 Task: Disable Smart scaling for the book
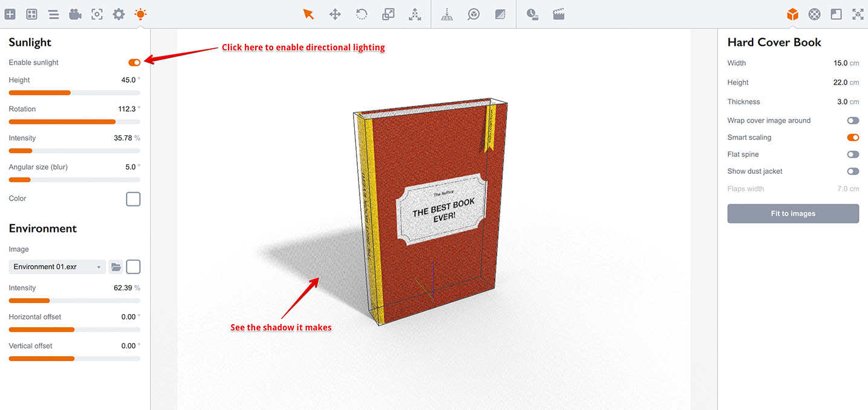click(x=853, y=137)
